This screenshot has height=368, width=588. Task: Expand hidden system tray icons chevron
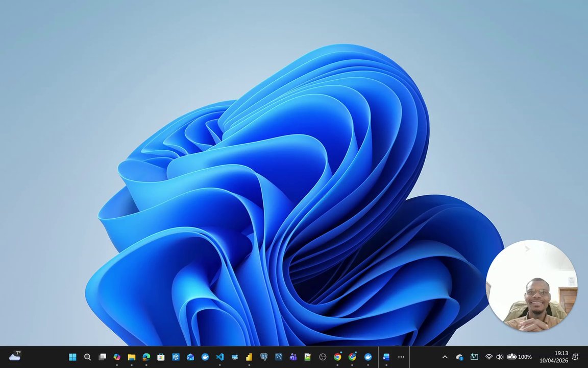click(x=445, y=357)
